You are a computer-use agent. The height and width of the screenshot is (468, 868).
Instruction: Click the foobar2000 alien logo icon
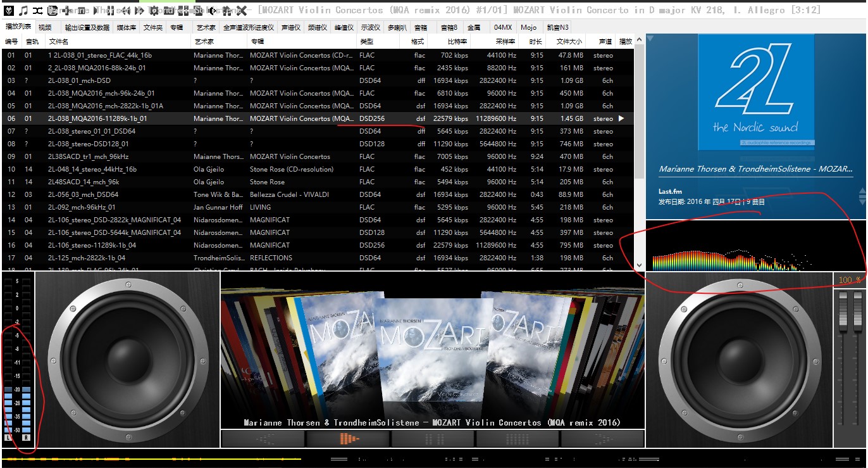click(x=8, y=10)
